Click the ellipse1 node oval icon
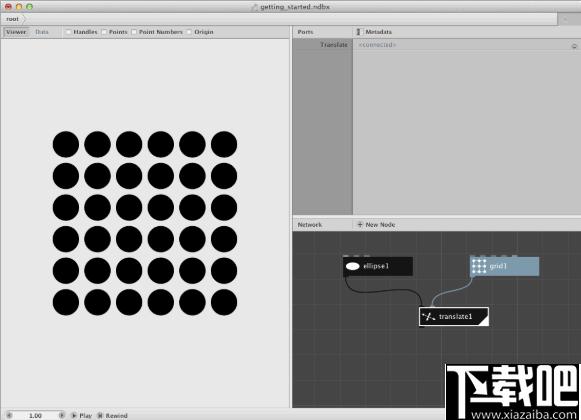 pyautogui.click(x=352, y=266)
